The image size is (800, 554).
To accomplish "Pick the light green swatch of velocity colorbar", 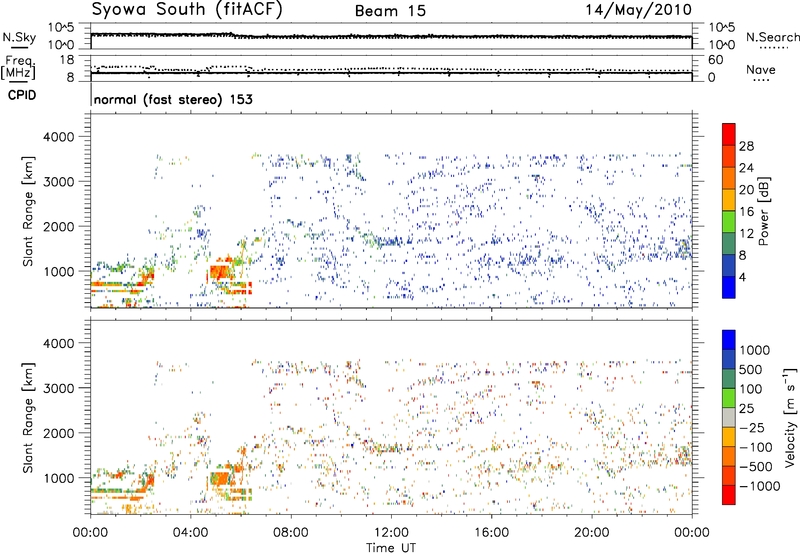I will [729, 398].
